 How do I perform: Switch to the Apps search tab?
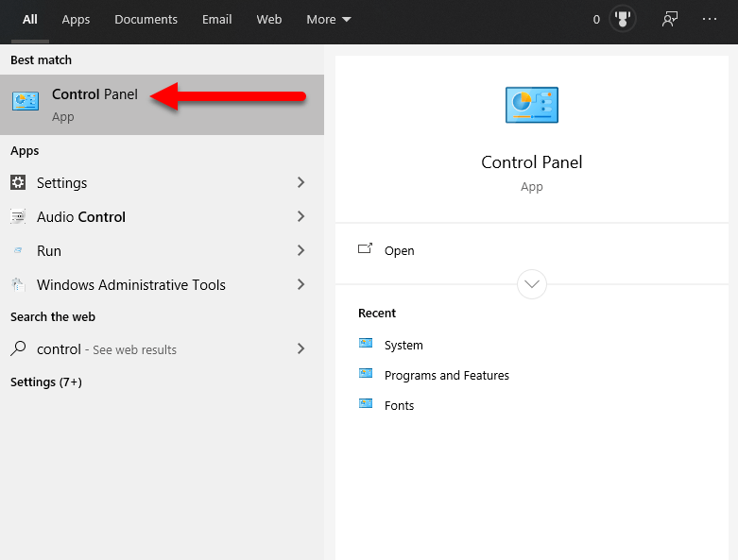(76, 19)
